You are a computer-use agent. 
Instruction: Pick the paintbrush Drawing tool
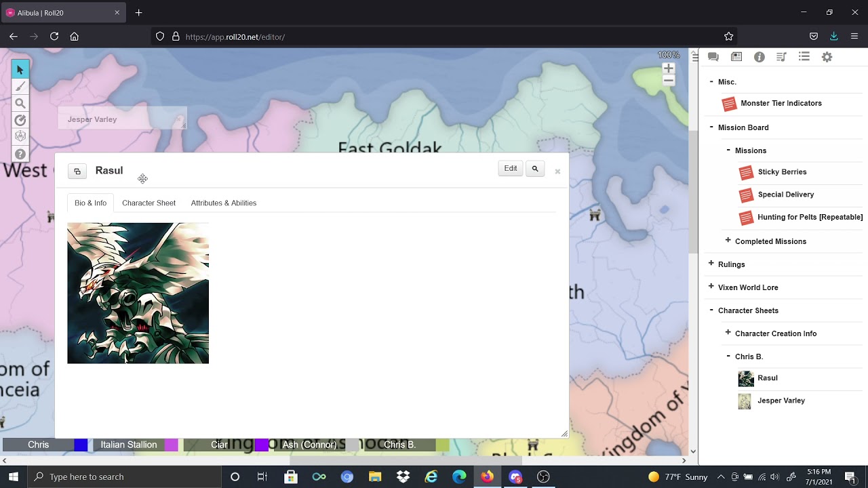pos(20,87)
